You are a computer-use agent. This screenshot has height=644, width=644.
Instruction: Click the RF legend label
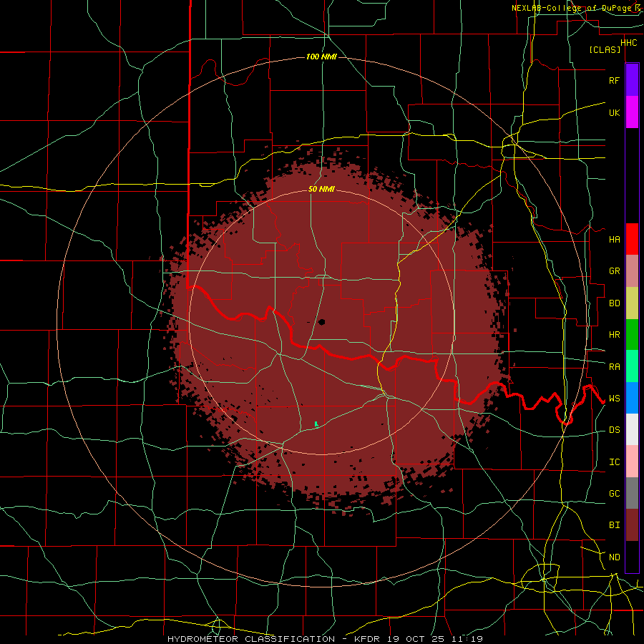pos(614,80)
